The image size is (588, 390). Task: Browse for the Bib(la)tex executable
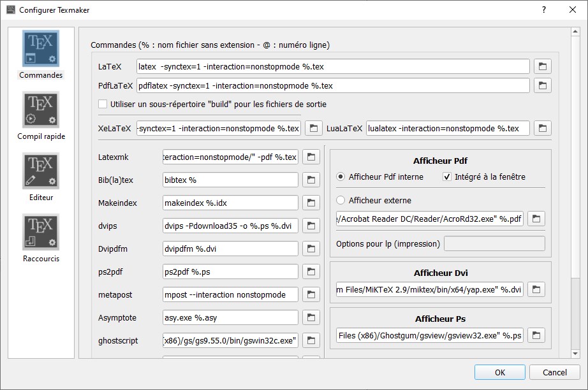coord(311,180)
